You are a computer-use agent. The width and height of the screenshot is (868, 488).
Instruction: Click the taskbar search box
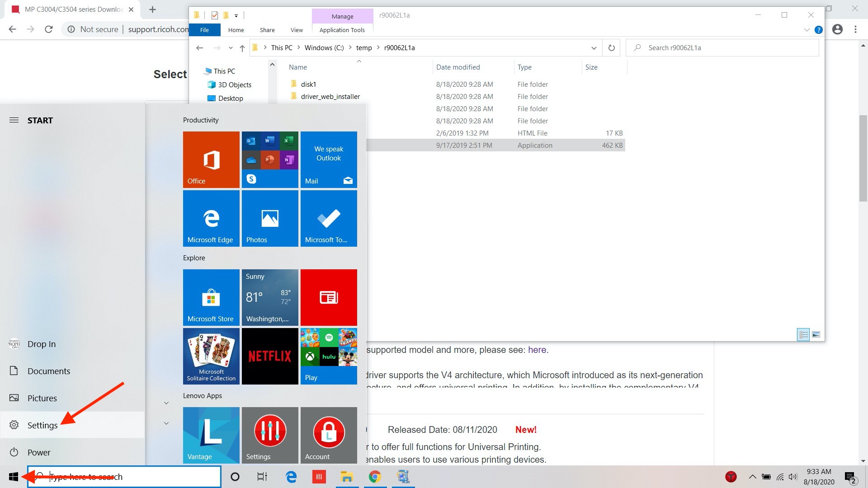[124, 477]
